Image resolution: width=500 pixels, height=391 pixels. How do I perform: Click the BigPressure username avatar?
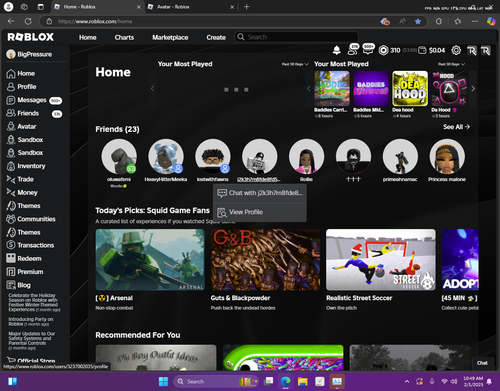(11, 54)
